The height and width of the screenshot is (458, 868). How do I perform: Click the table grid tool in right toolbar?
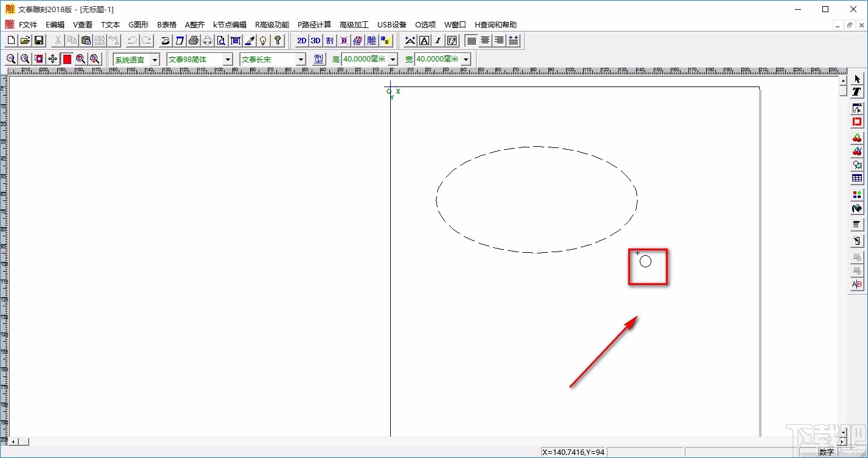(857, 178)
